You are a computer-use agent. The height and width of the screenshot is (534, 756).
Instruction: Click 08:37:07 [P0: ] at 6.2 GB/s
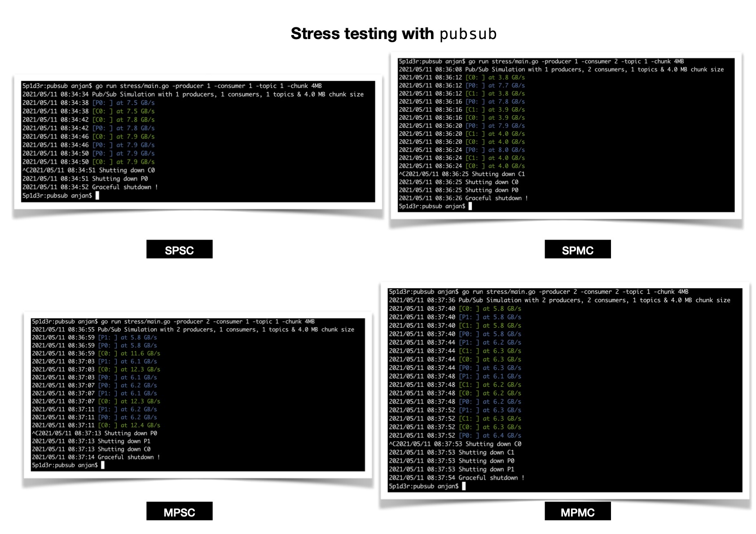pyautogui.click(x=94, y=385)
